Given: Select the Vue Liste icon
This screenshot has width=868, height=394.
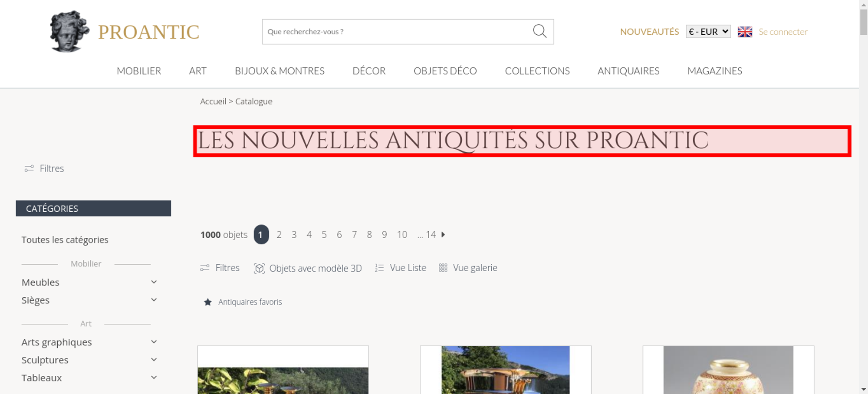Looking at the screenshot, I should (x=379, y=268).
